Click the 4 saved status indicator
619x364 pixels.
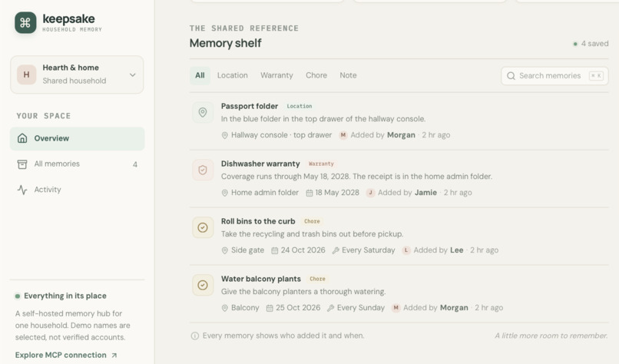pos(591,44)
